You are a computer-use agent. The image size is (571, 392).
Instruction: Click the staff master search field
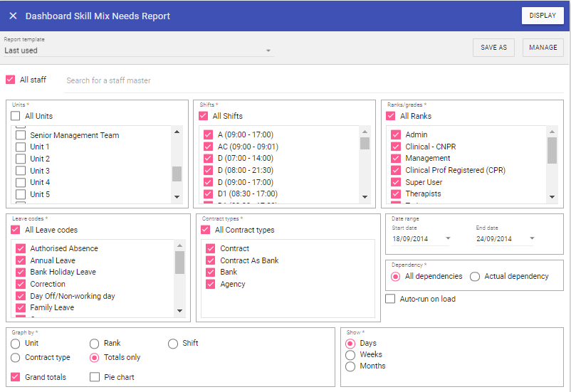point(214,80)
